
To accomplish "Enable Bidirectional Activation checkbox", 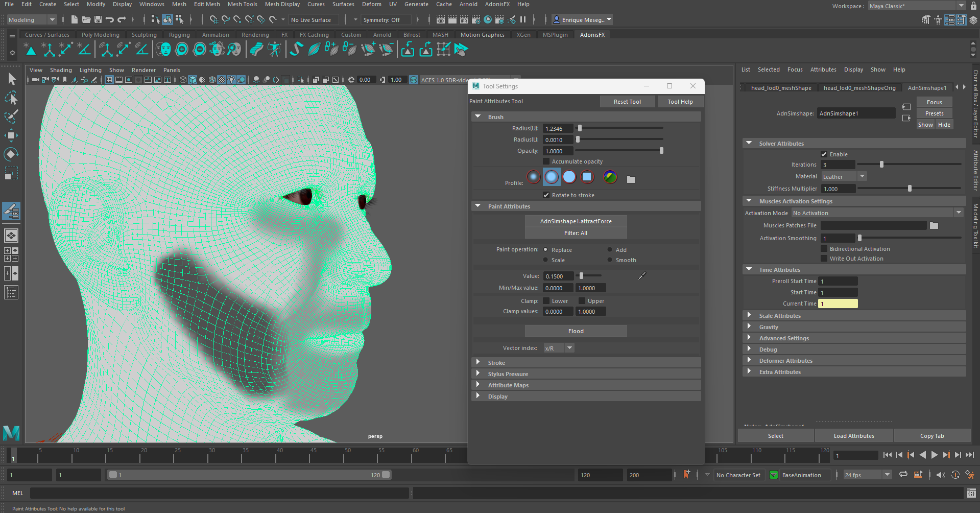I will (824, 249).
